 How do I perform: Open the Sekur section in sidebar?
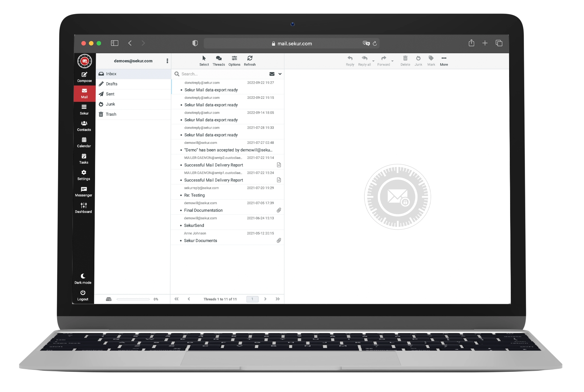(x=84, y=110)
